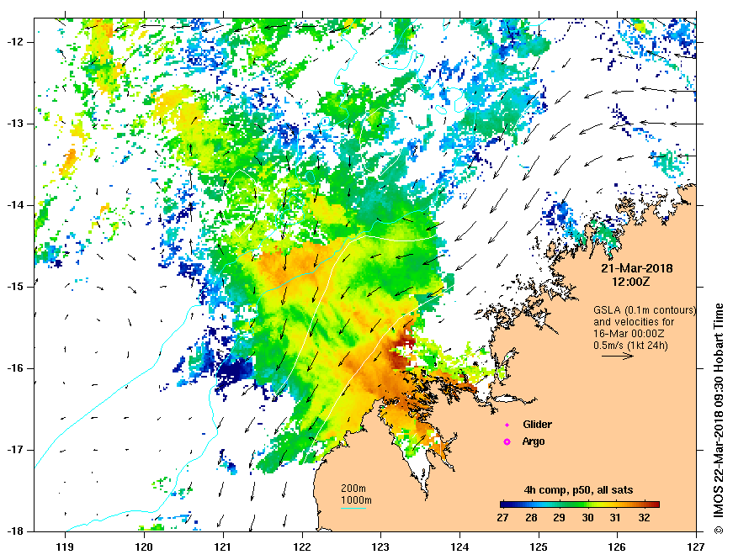733x560 pixels.
Task: Click the longitude axis label 120
Action: pyautogui.click(x=144, y=547)
